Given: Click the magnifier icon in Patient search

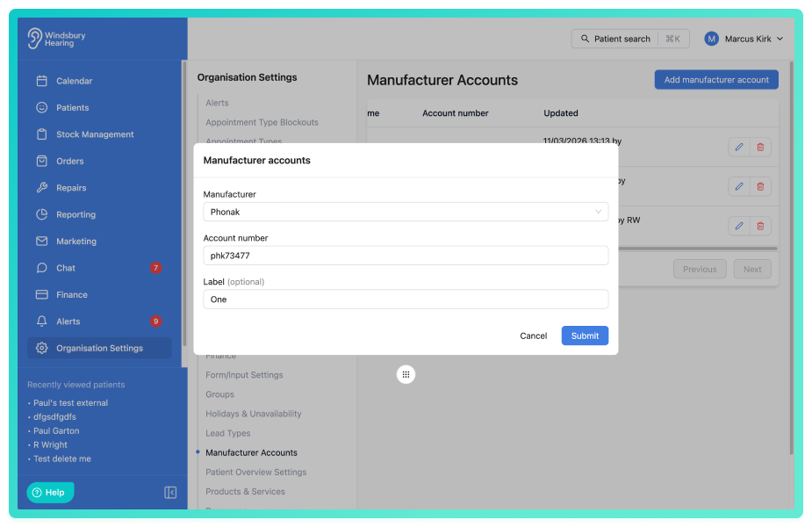Looking at the screenshot, I should click(585, 39).
